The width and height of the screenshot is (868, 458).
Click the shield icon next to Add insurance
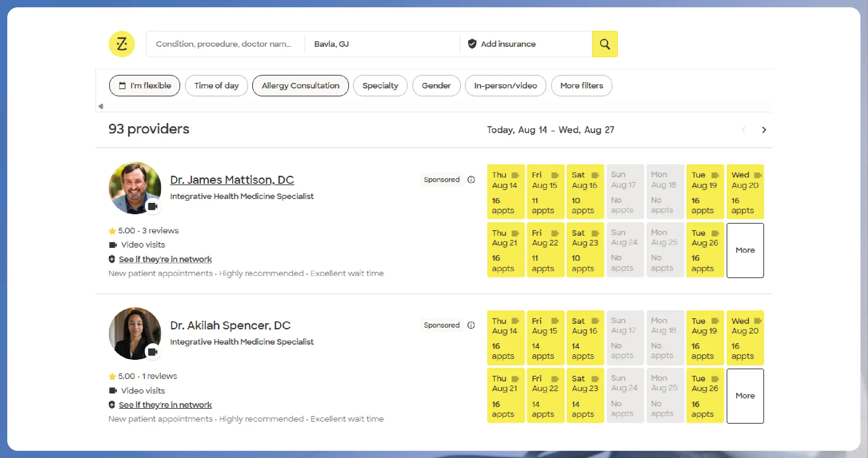click(472, 44)
